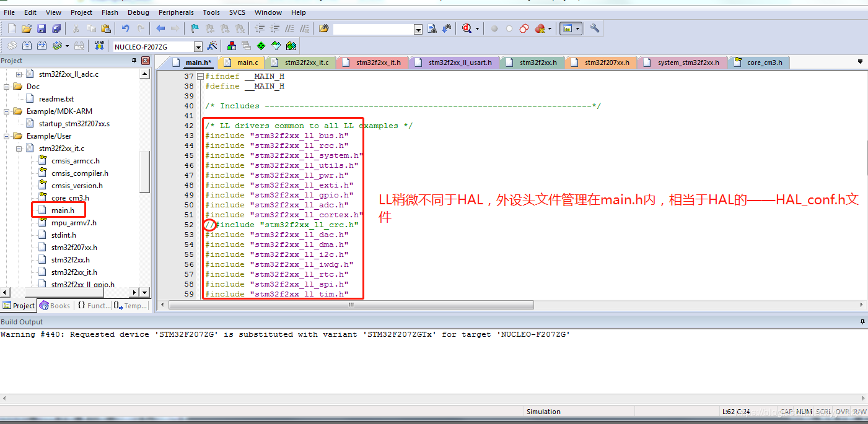Paste from clipboard toolbar icon
Screen dimensions: 868x424
coord(106,28)
